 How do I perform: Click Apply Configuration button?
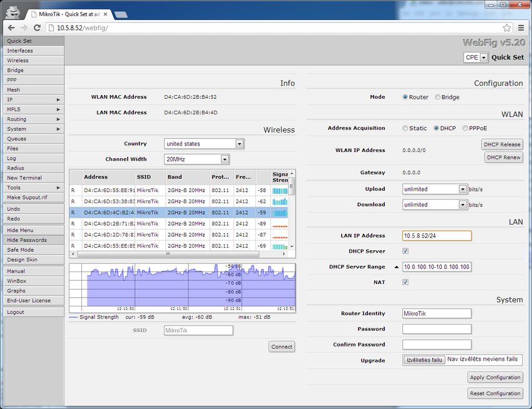(495, 378)
